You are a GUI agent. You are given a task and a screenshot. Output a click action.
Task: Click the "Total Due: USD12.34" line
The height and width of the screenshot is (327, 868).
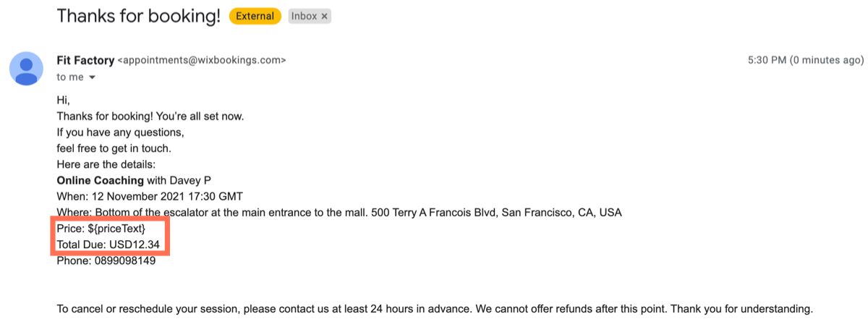(108, 245)
